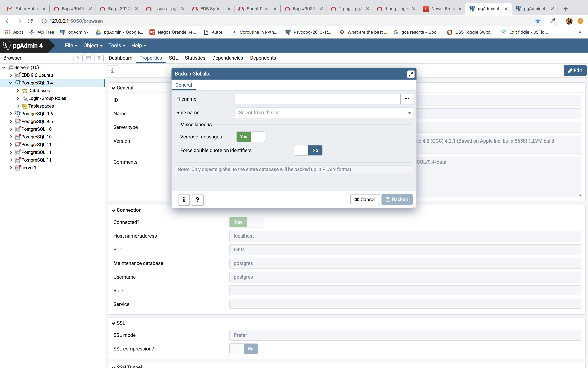Click the Tablespaces folder icon
588x368 pixels.
[24, 106]
